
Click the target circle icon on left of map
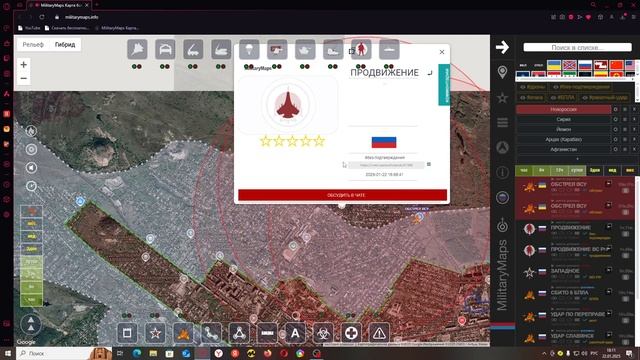click(x=31, y=149)
